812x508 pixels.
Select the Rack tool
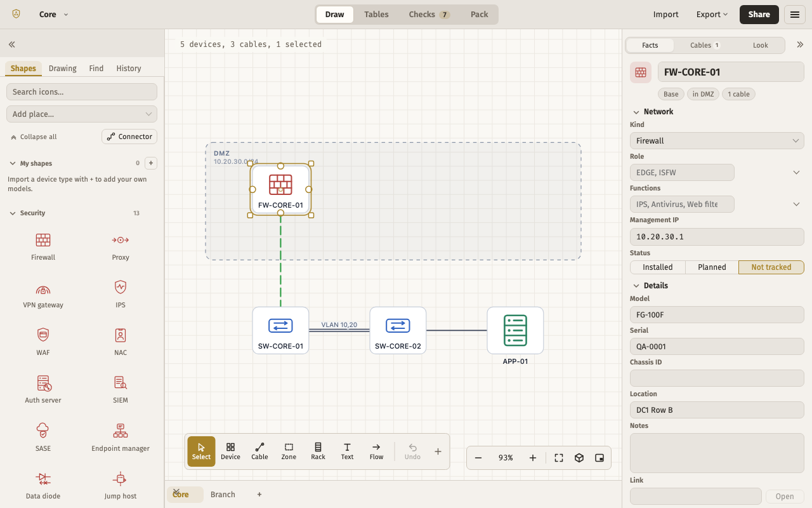coord(318,451)
